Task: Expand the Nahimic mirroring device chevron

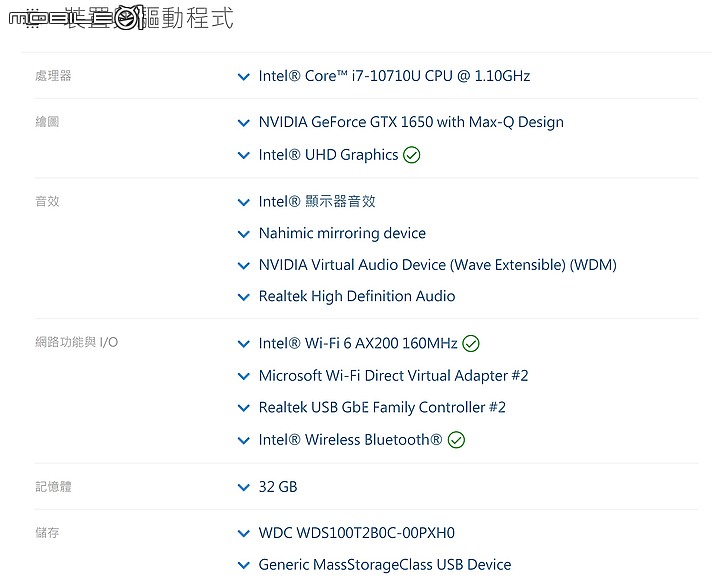Action: 244,234
